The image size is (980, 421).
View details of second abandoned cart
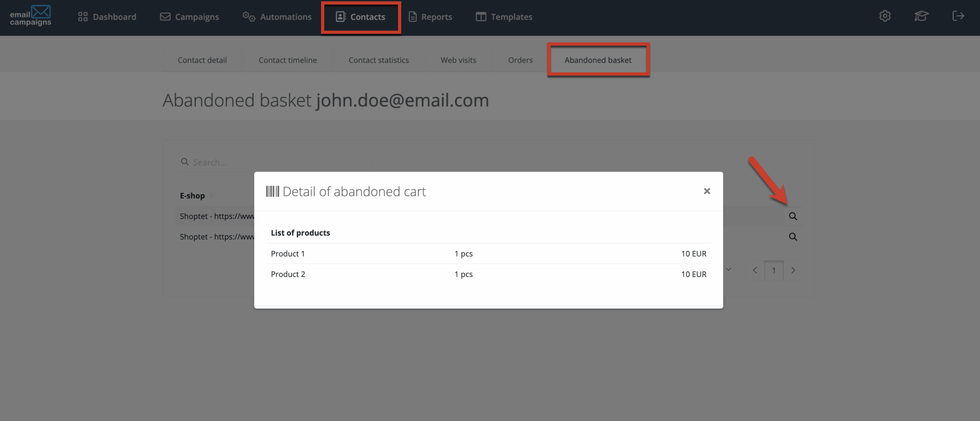[793, 237]
